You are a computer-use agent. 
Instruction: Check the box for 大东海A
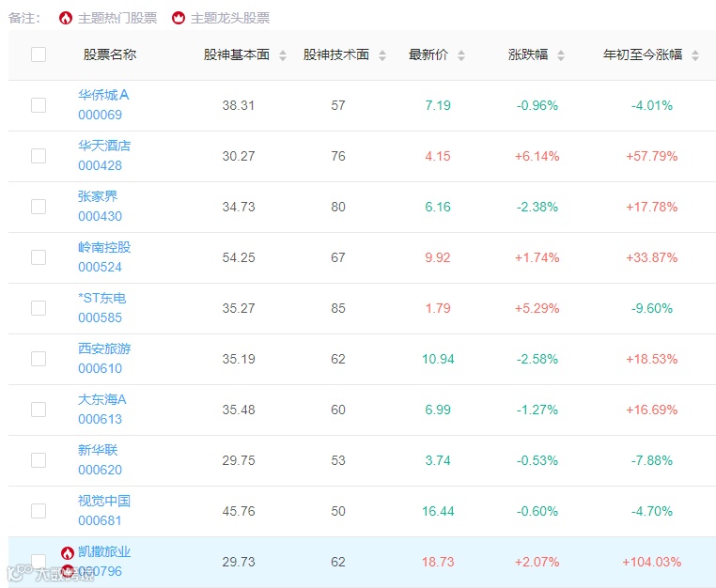coord(39,409)
